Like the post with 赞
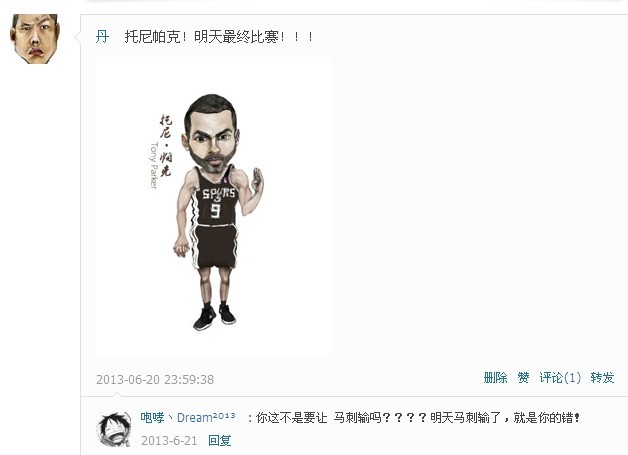Image resolution: width=628 pixels, height=455 pixels. click(523, 378)
